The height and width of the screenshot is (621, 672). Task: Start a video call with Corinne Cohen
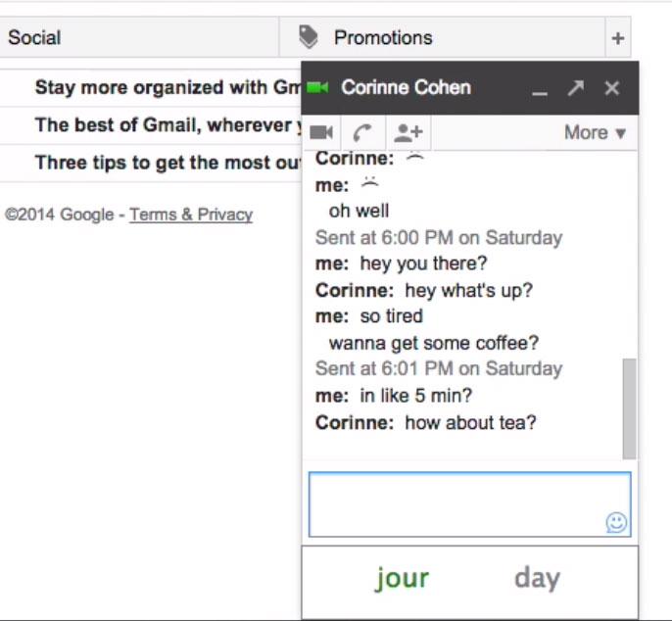(321, 132)
